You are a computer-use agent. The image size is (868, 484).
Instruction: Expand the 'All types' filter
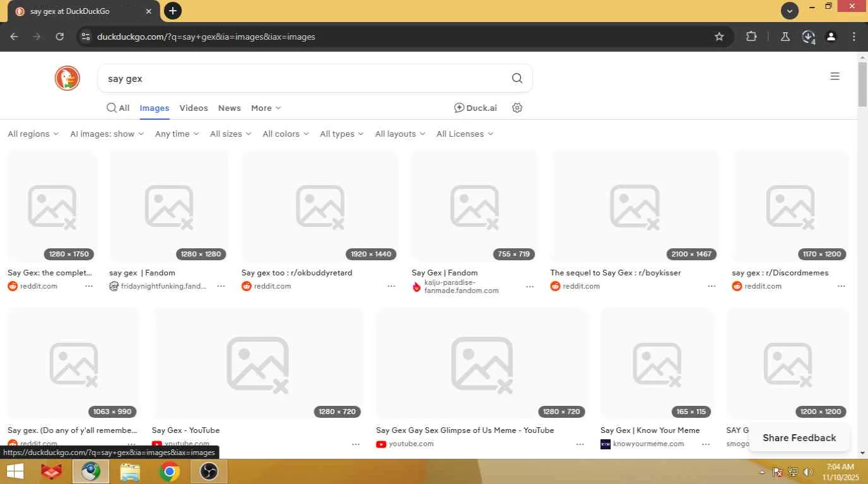pyautogui.click(x=342, y=134)
